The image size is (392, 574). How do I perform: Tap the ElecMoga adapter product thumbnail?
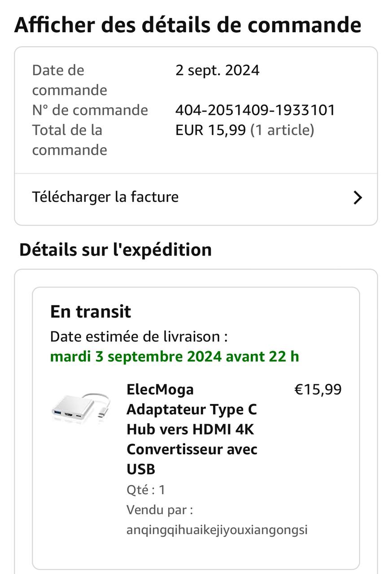pyautogui.click(x=80, y=407)
